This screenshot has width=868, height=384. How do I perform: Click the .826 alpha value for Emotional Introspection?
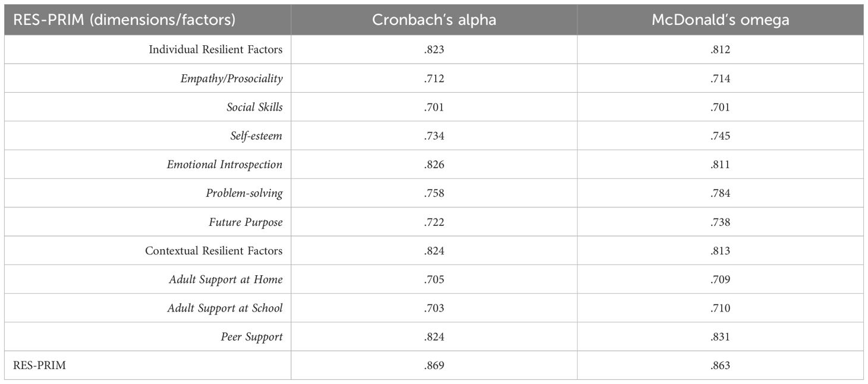pyautogui.click(x=434, y=165)
